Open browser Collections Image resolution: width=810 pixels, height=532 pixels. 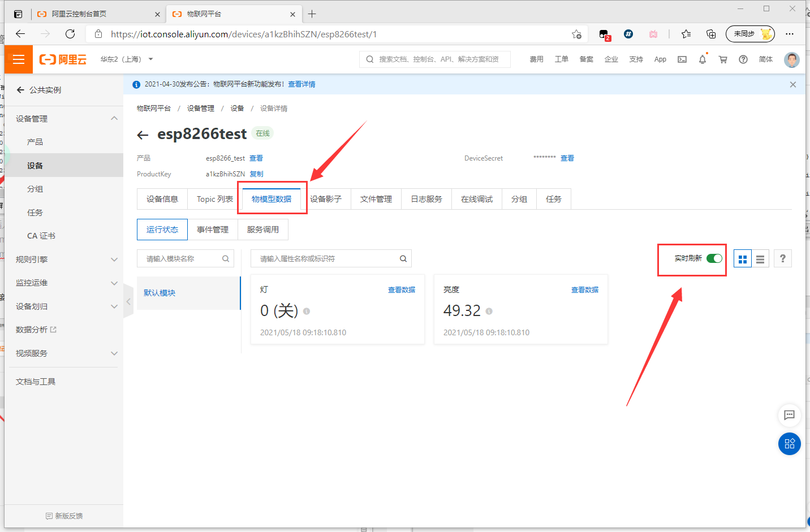click(711, 34)
